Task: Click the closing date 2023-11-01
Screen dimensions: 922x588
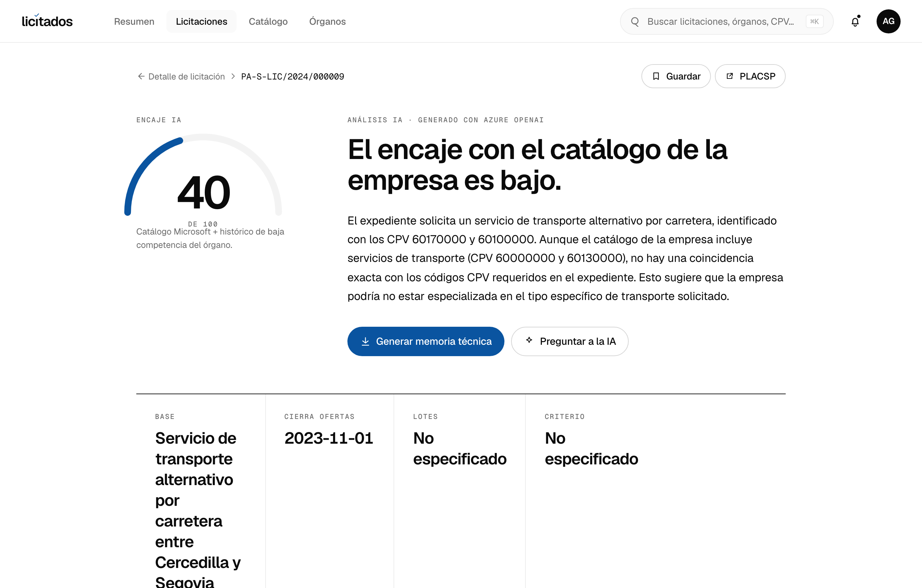Action: pyautogui.click(x=328, y=438)
